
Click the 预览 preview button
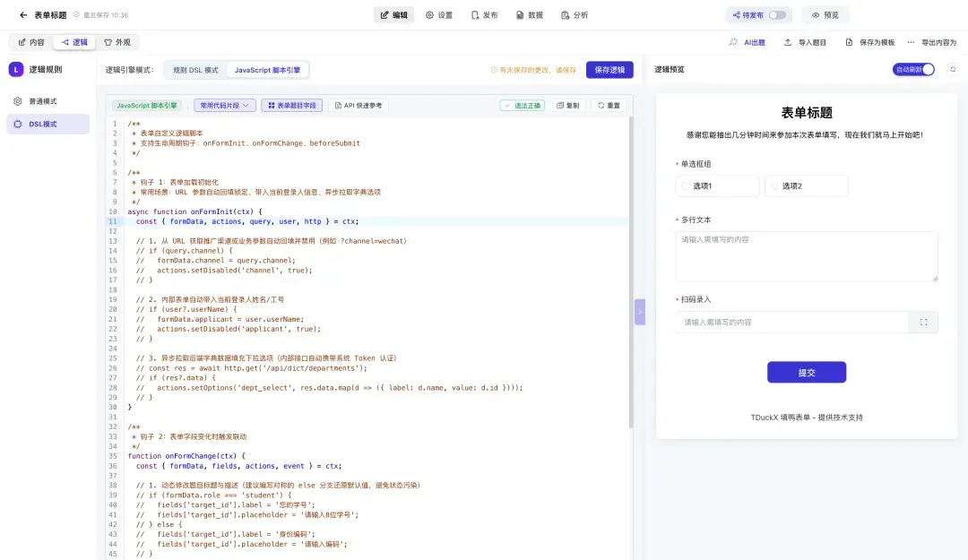(825, 15)
